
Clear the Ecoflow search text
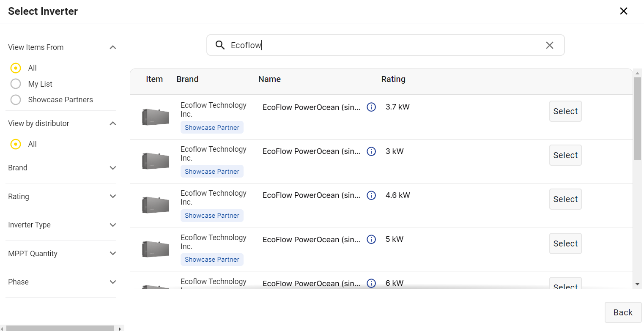coord(550,45)
